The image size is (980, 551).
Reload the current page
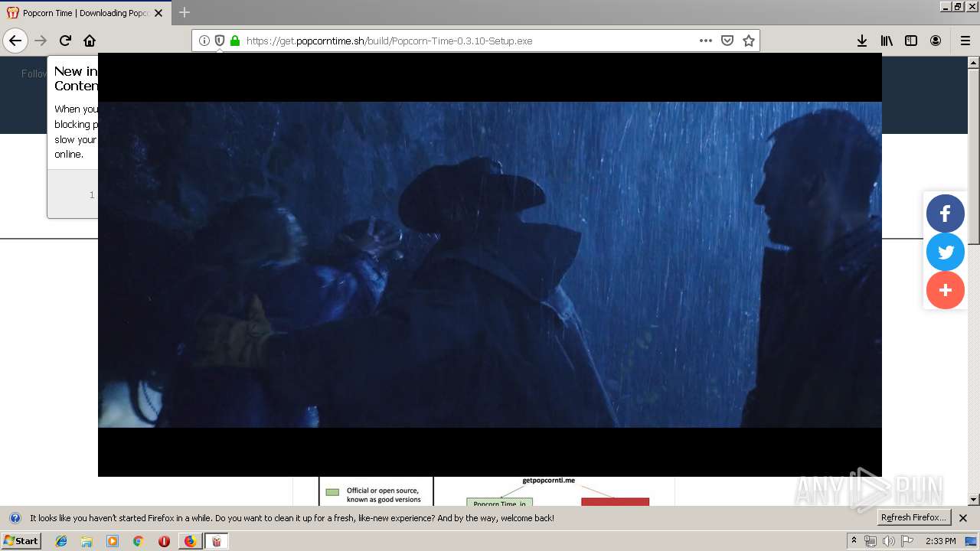(x=65, y=41)
